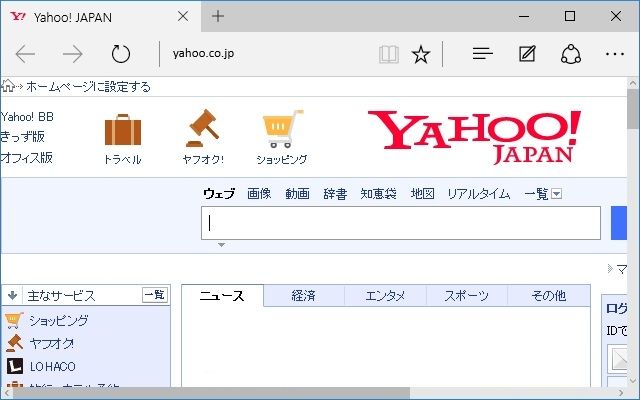Image resolution: width=640 pixels, height=400 pixels.
Task: Click the scroll down arrow
Action: coord(633,380)
